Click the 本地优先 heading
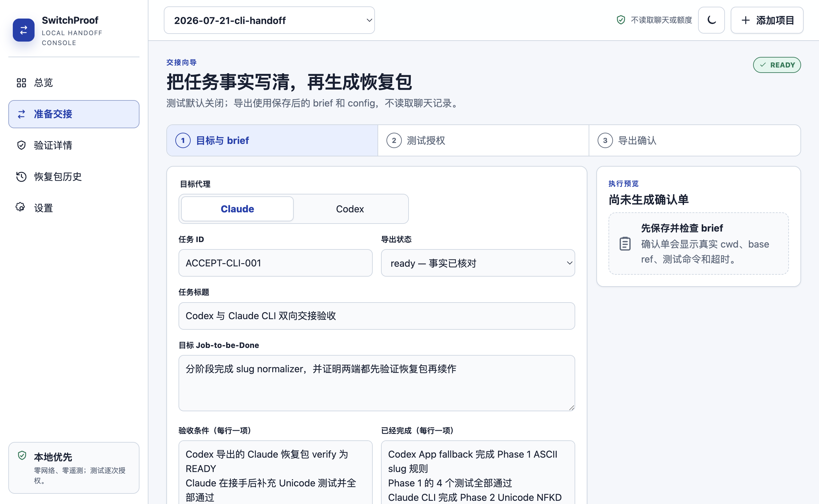Viewport: 819px width, 504px height. [53, 457]
